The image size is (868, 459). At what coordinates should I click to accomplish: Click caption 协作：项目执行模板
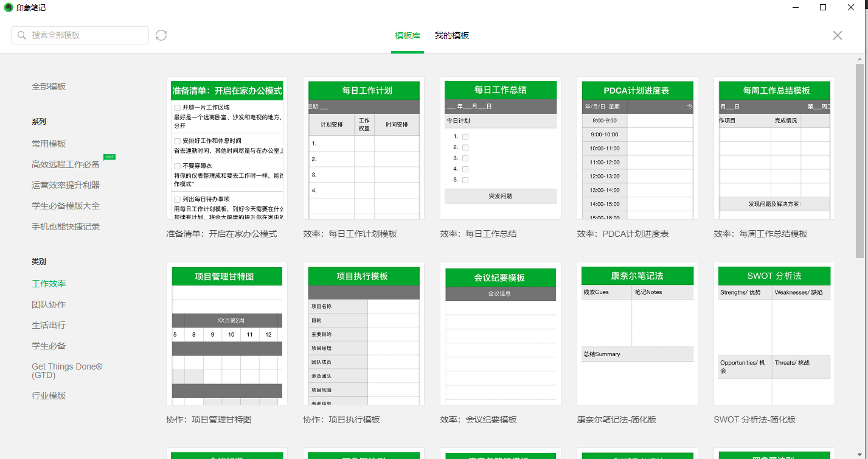pyautogui.click(x=341, y=419)
